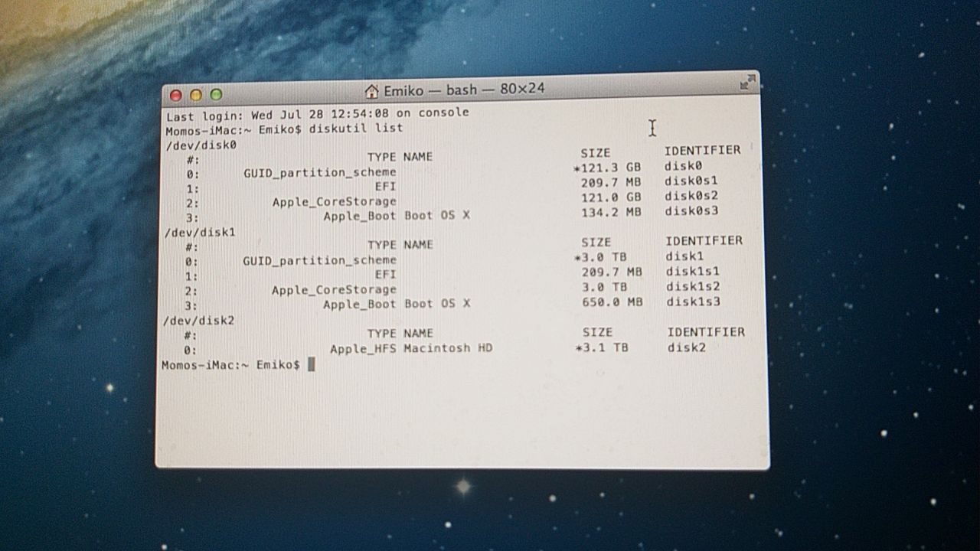Click the "/dev/disk0" heading line

point(201,144)
